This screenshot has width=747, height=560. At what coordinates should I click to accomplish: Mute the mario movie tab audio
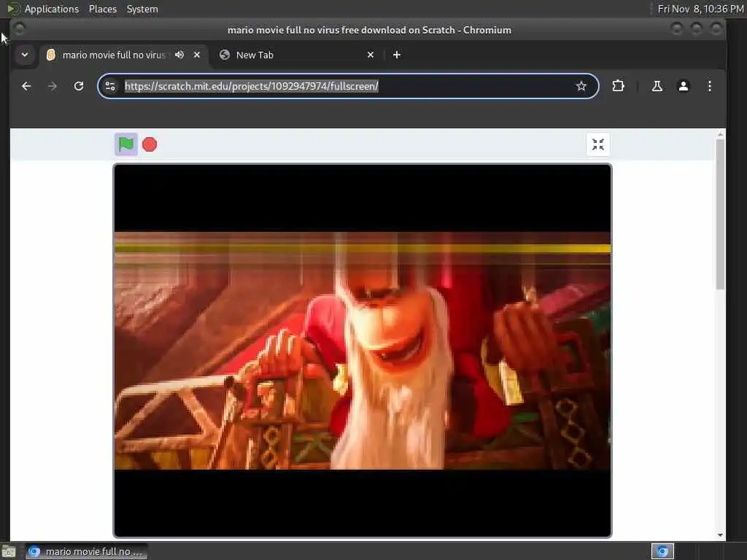point(179,55)
